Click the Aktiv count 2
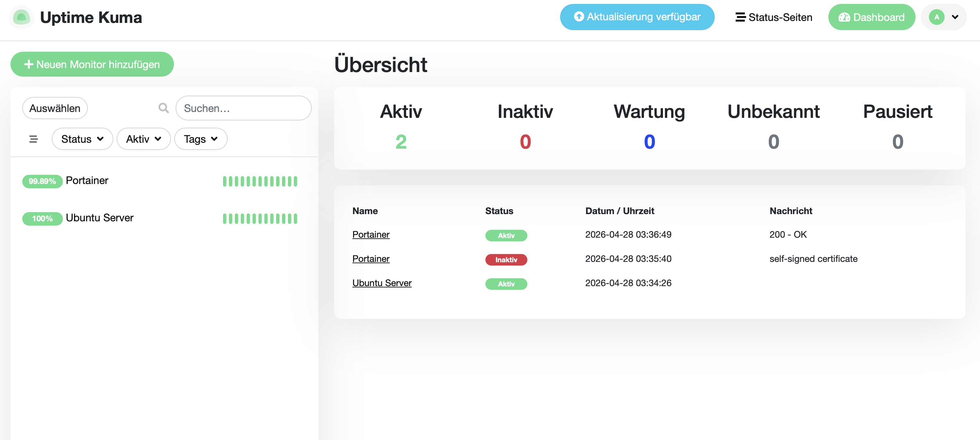Screen dimensions: 980x440 click(401, 142)
